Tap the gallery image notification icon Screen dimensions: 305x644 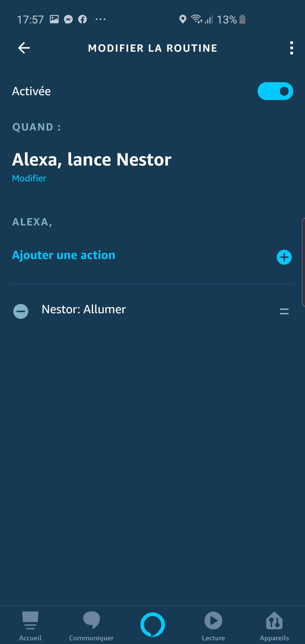(x=54, y=19)
